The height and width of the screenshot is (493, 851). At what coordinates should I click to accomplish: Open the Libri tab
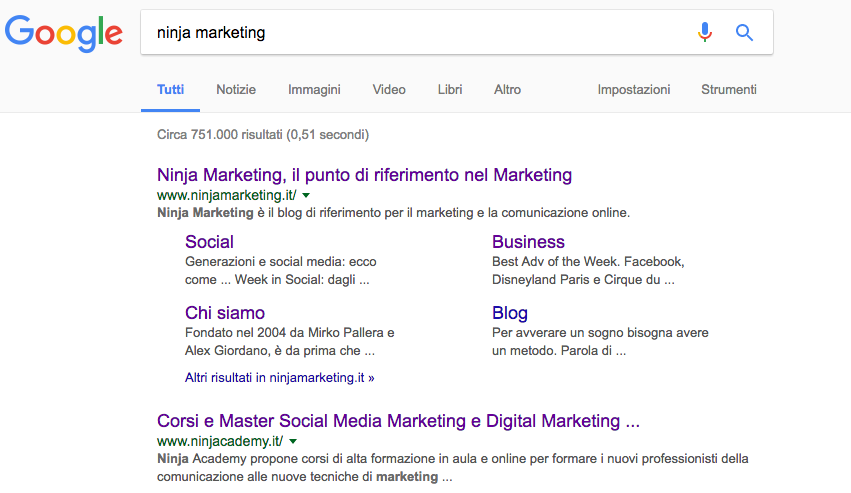pyautogui.click(x=450, y=90)
